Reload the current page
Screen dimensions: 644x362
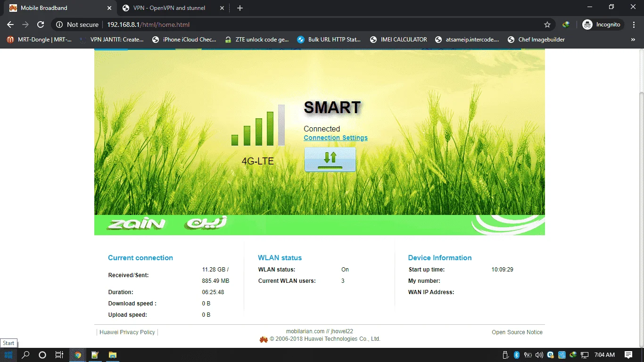pyautogui.click(x=41, y=25)
